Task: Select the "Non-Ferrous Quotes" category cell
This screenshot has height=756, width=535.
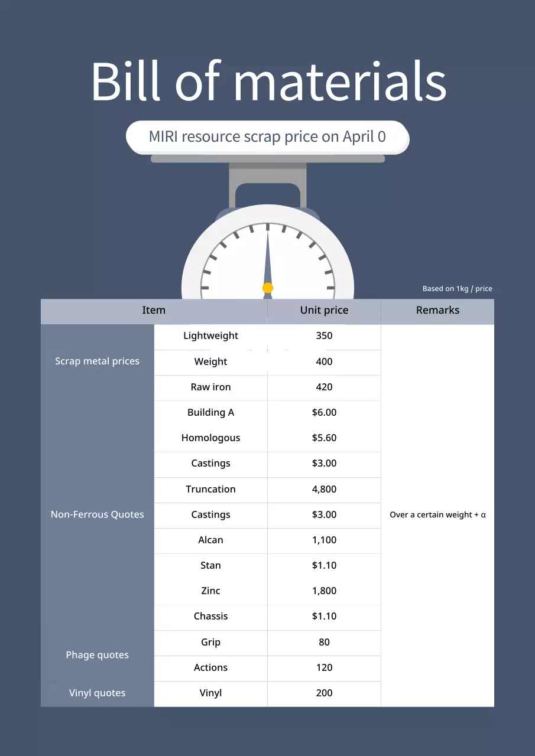Action: click(x=98, y=514)
